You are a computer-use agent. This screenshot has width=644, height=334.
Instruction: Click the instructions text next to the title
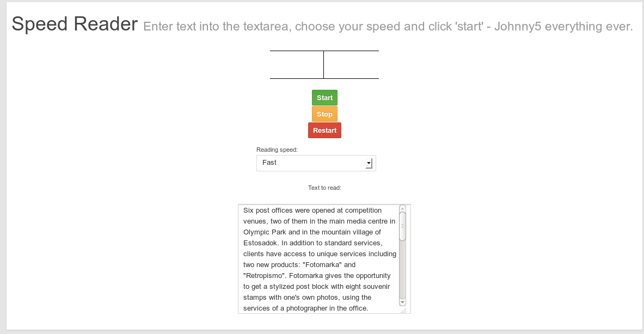pyautogui.click(x=388, y=26)
